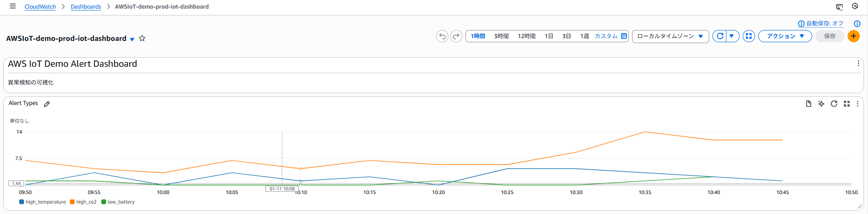
Task: Expand the Actions dropdown menu
Action: [x=785, y=36]
